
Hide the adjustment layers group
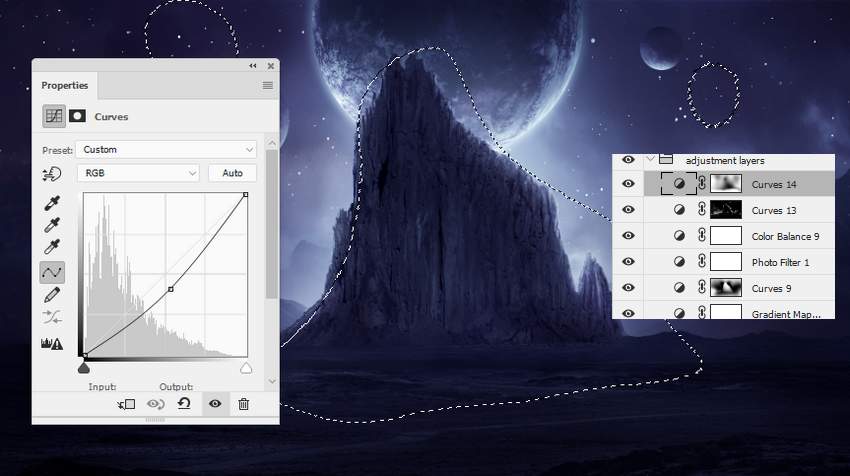click(628, 159)
